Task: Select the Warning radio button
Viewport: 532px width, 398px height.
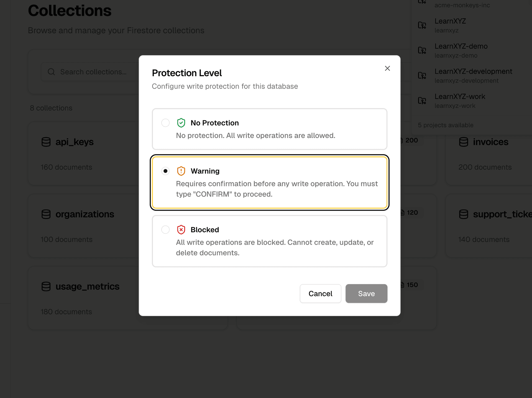Action: pyautogui.click(x=165, y=171)
